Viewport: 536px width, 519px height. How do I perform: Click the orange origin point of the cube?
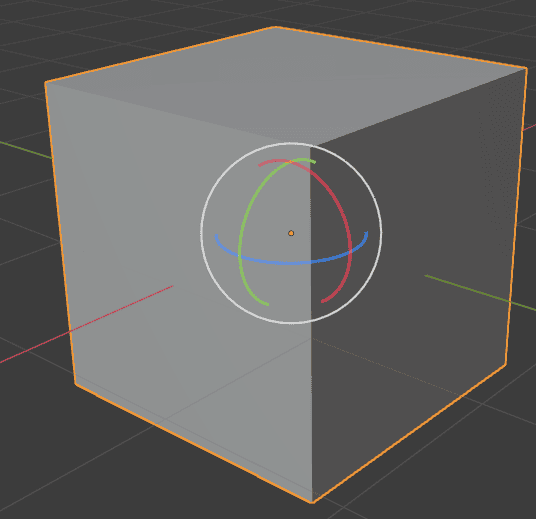[x=291, y=233]
